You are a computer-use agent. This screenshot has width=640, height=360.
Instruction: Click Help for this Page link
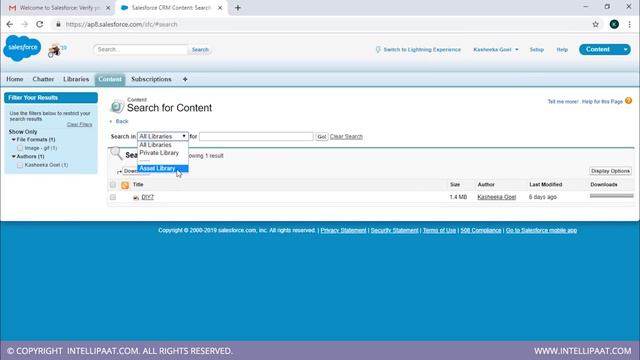(x=602, y=102)
